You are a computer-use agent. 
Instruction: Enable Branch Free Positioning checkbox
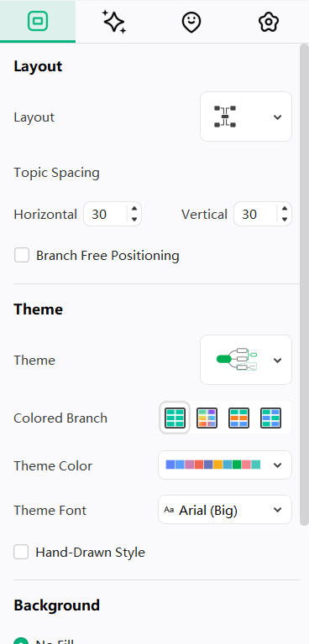pos(22,255)
